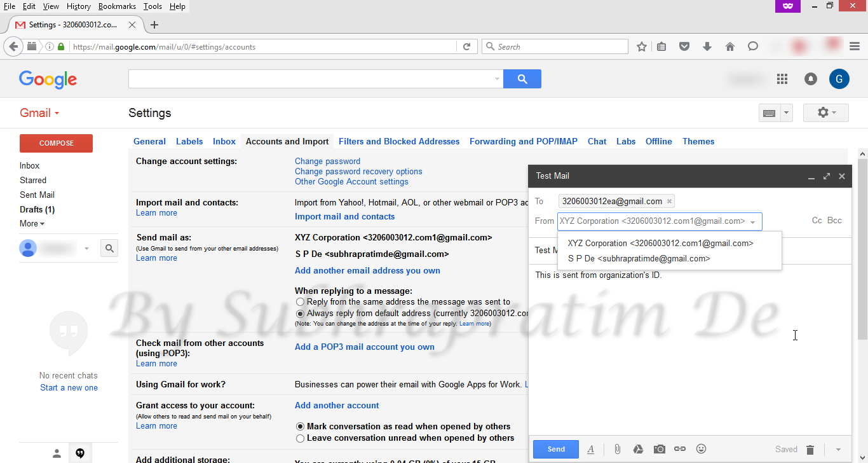Show Google search options dropdown arrow

tap(497, 79)
